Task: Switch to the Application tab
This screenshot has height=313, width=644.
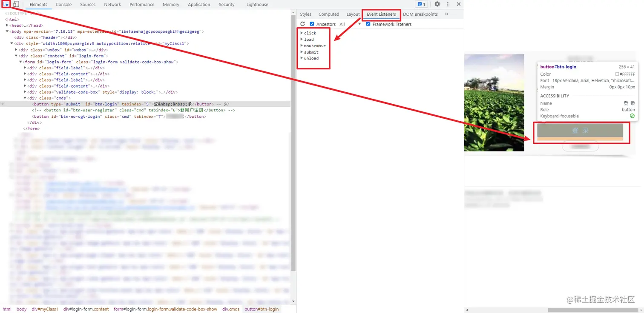Action: click(199, 4)
